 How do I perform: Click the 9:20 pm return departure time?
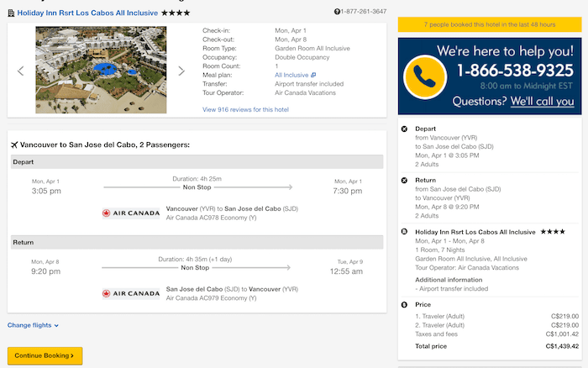pyautogui.click(x=45, y=271)
